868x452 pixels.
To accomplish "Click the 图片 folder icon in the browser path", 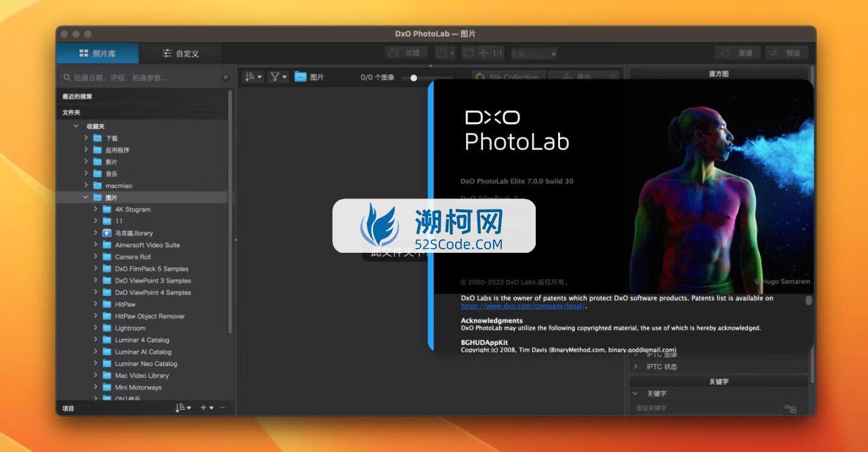I will pyautogui.click(x=300, y=77).
